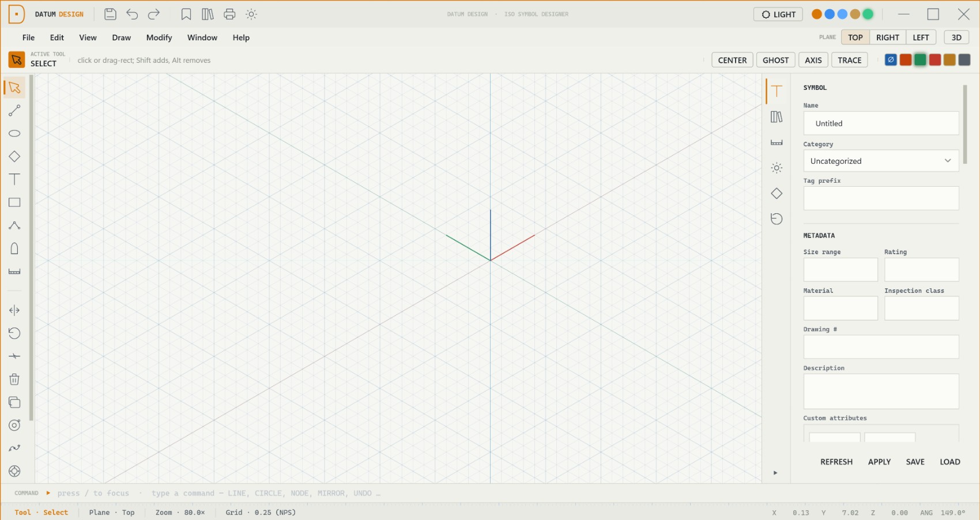Image resolution: width=980 pixels, height=520 pixels.
Task: Open the Help menu
Action: point(241,37)
